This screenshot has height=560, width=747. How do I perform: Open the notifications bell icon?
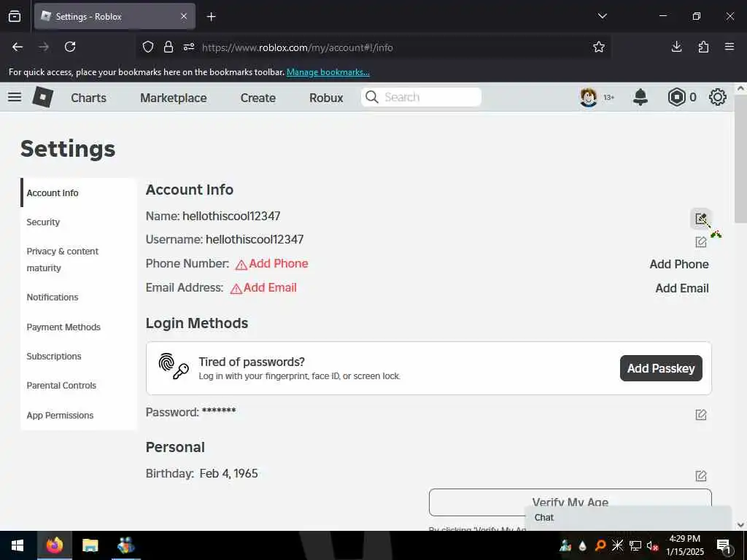[x=640, y=97]
